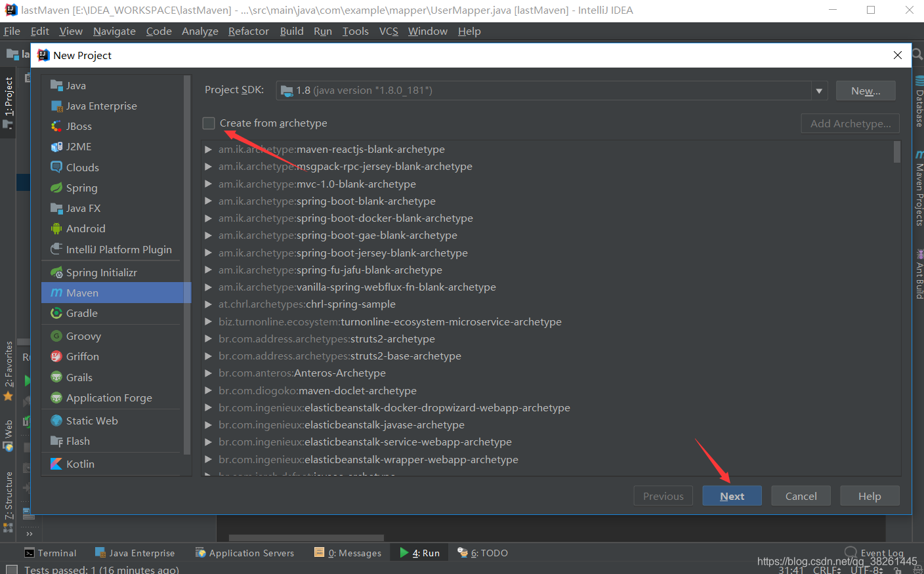The width and height of the screenshot is (924, 574).
Task: Pick the Grails icon
Action: [x=56, y=377]
